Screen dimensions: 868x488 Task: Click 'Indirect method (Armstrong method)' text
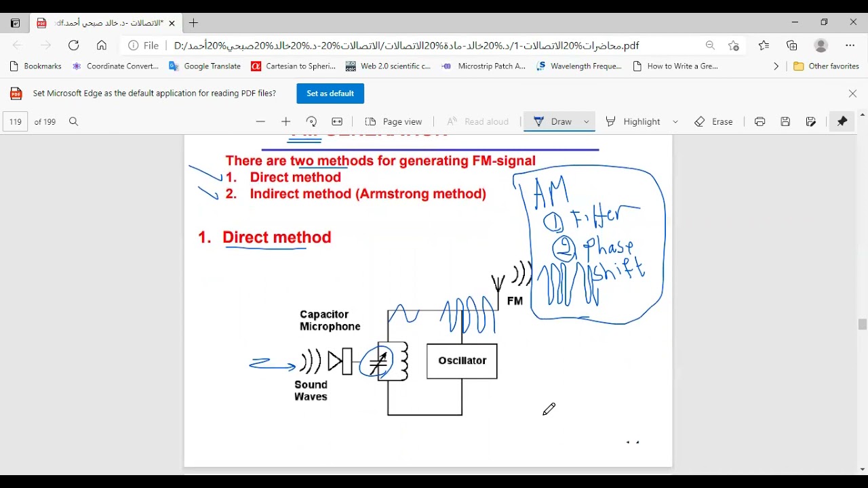(x=368, y=194)
